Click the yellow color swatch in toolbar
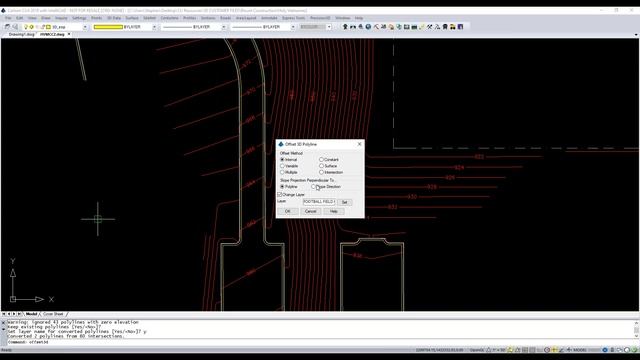The width and height of the screenshot is (640, 360). click(108, 27)
